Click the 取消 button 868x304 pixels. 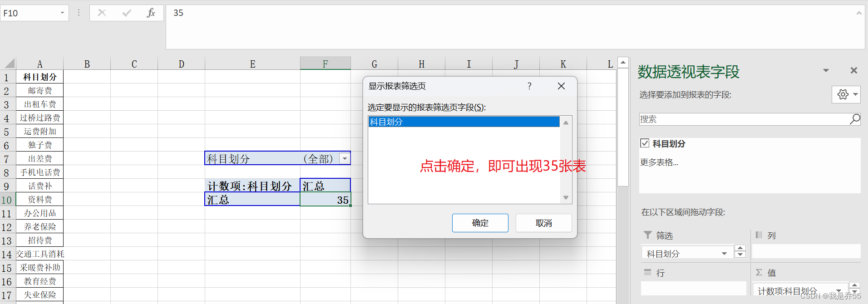pos(543,223)
